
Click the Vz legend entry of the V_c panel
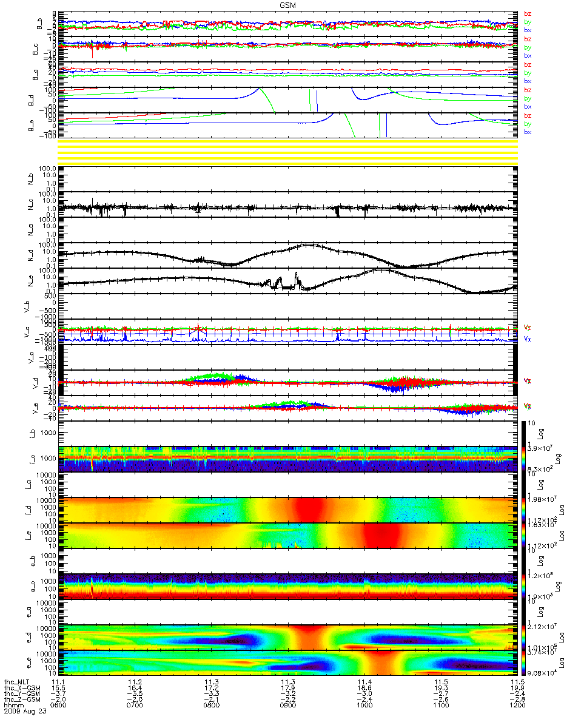click(528, 328)
